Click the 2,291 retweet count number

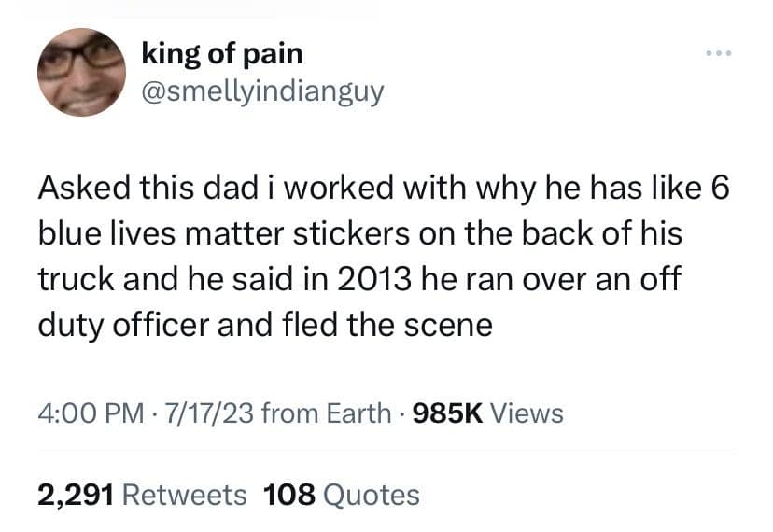pyautogui.click(x=75, y=494)
